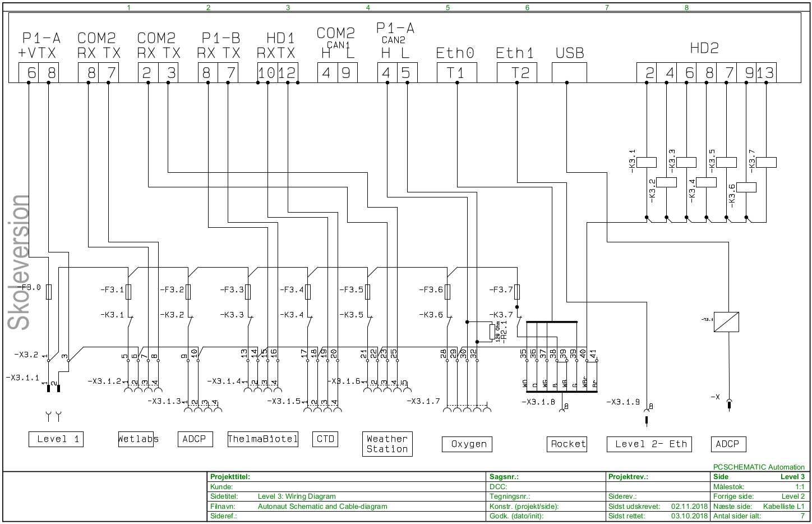Select the Eth1 T2 terminal box

coord(517,73)
